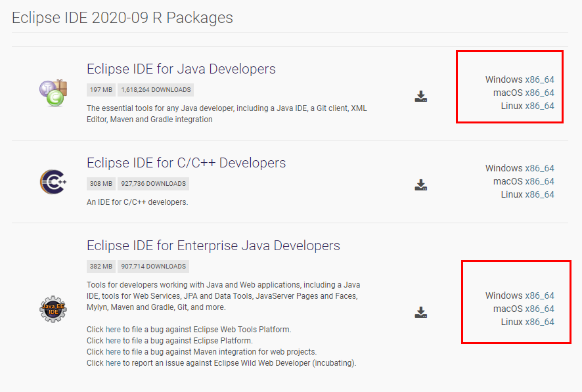The image size is (582, 392).
Task: Download C/C++ Developers Linux x86_64 build
Action: pos(539,195)
